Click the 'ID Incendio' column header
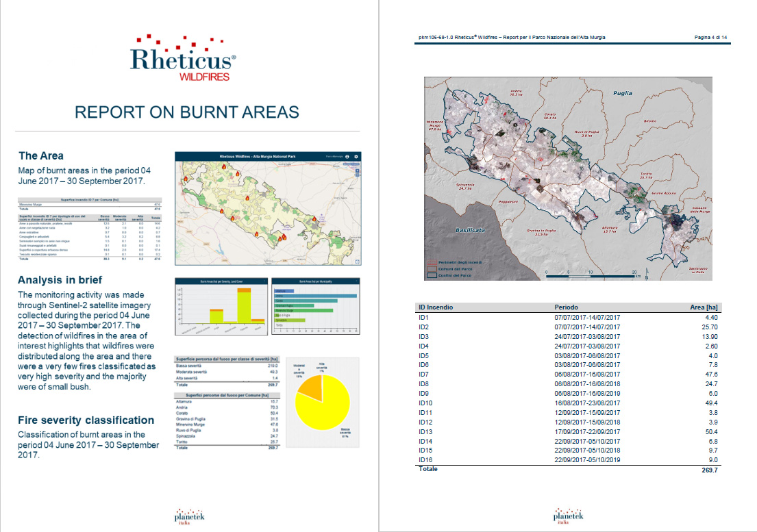Viewport: 757px width, 532px height. click(436, 307)
